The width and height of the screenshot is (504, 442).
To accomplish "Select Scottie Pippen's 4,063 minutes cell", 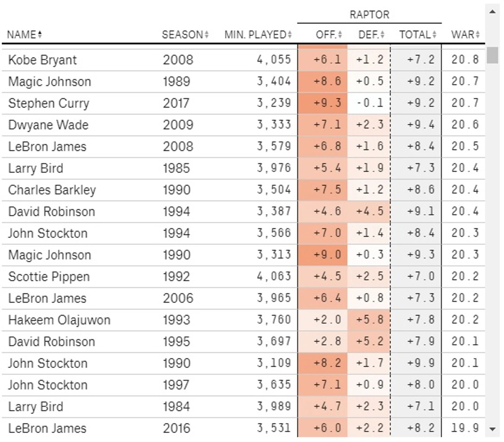I will [x=274, y=276].
